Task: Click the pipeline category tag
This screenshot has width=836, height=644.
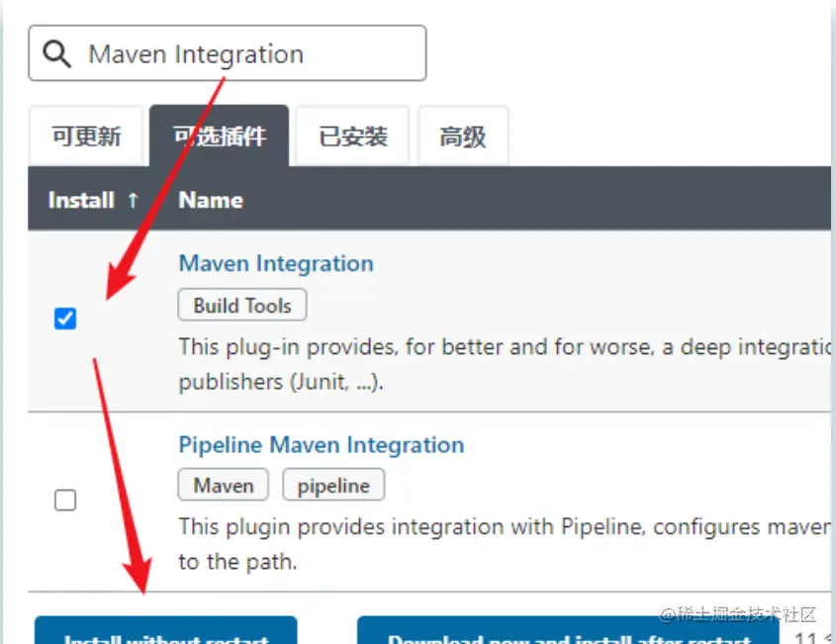Action: 333,485
